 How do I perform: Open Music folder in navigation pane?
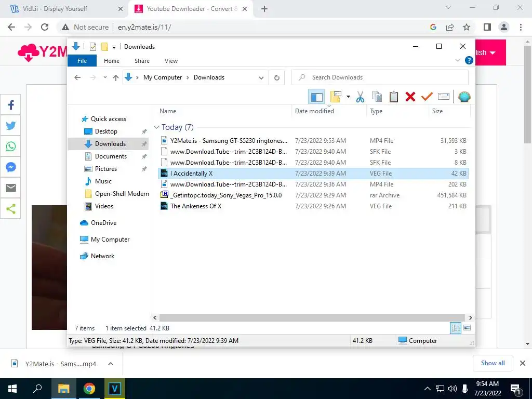coord(103,181)
